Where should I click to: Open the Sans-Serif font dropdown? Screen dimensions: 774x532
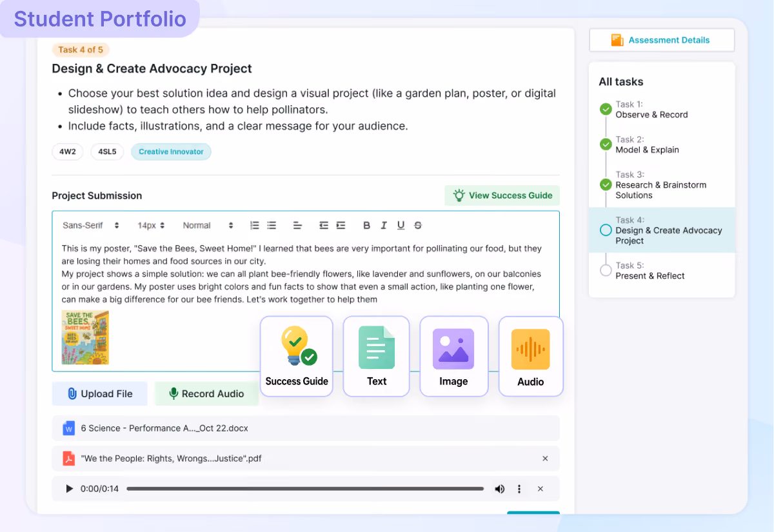[x=91, y=225]
